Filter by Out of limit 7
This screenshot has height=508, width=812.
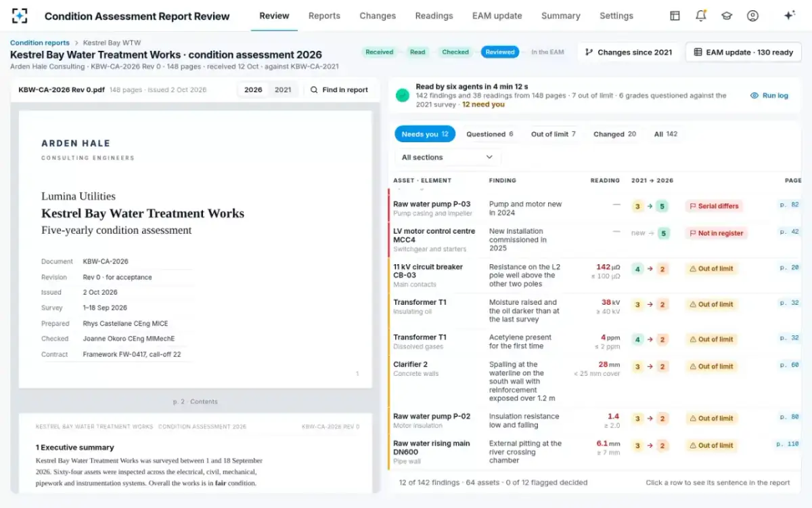(553, 134)
